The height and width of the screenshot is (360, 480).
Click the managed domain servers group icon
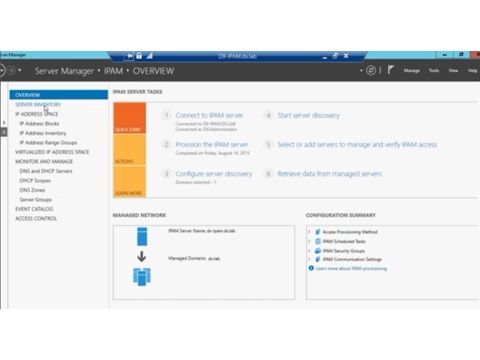[142, 277]
